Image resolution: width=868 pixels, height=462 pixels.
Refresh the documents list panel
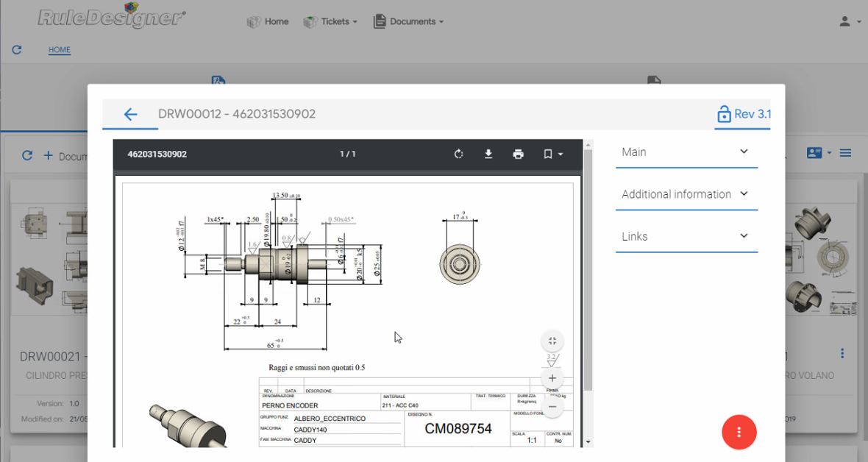(27, 156)
